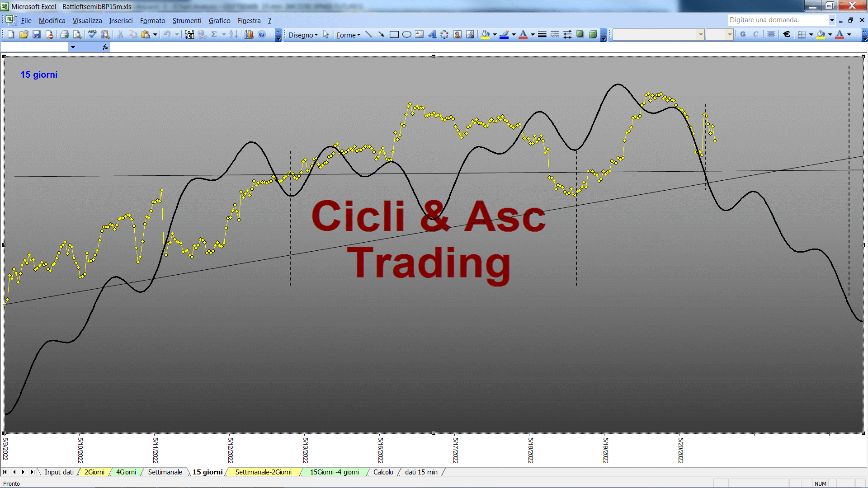Switch to the Calcolo sheet tab
868x488 pixels.
click(x=383, y=472)
